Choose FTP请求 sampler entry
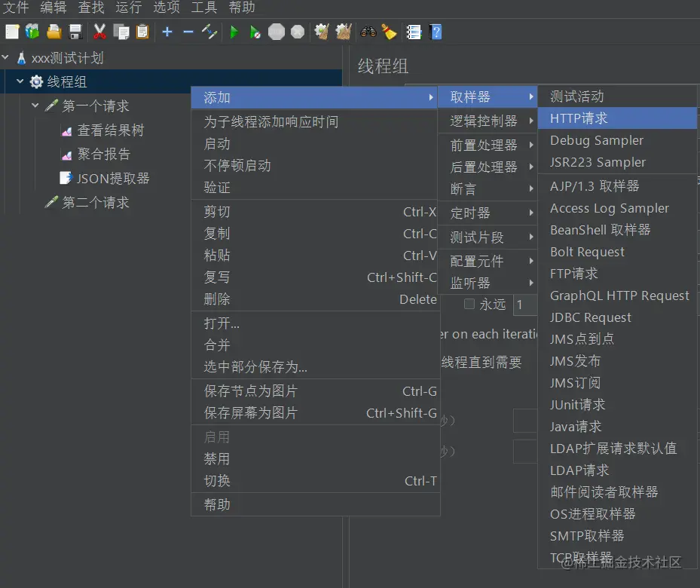 pyautogui.click(x=617, y=274)
